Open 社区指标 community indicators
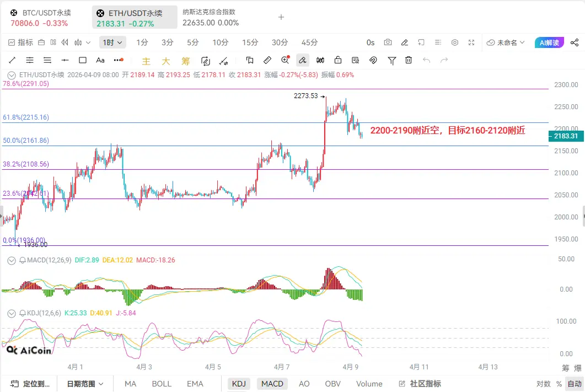585x392 pixels. [420, 384]
